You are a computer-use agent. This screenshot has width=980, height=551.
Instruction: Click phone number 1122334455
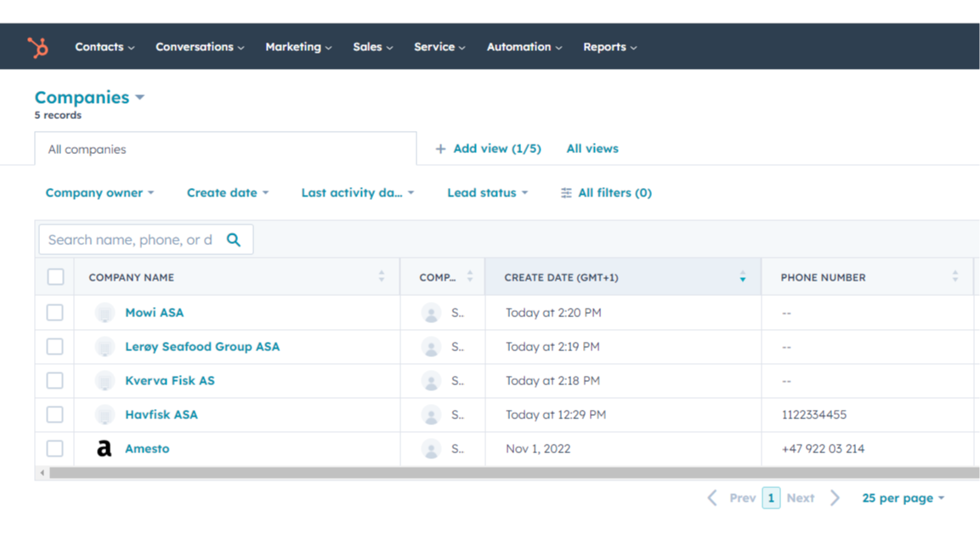point(814,415)
